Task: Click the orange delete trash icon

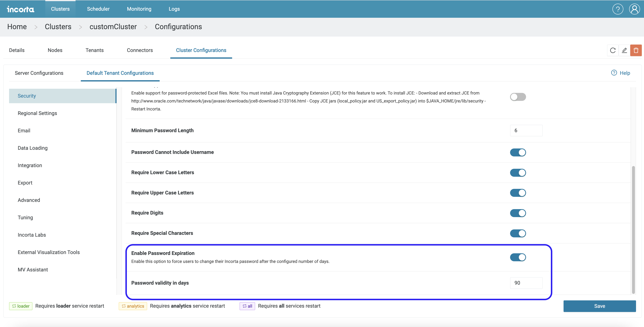Action: click(636, 51)
